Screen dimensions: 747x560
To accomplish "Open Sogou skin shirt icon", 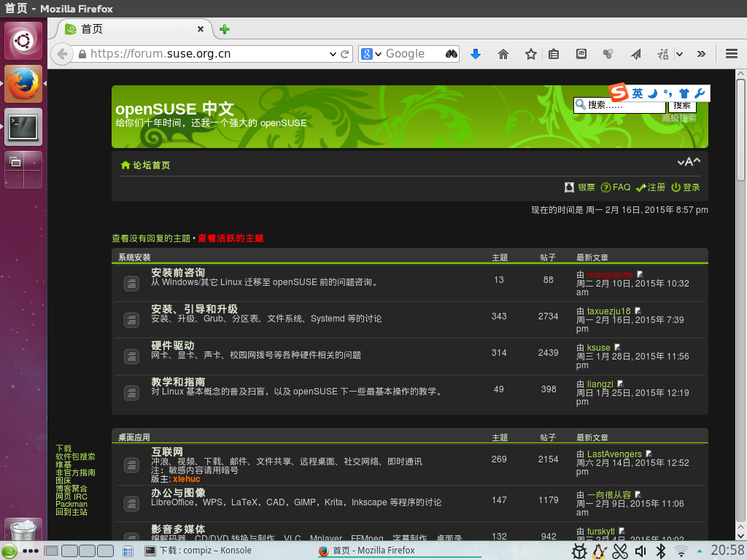I will pos(684,93).
